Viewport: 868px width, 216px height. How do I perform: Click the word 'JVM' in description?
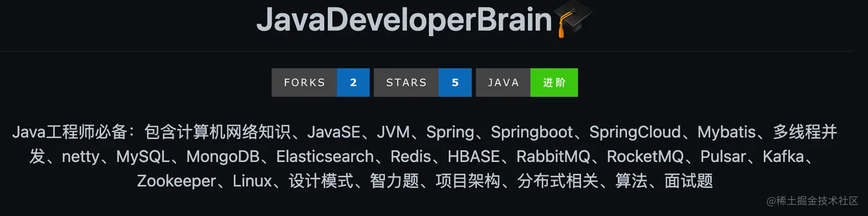point(393,132)
